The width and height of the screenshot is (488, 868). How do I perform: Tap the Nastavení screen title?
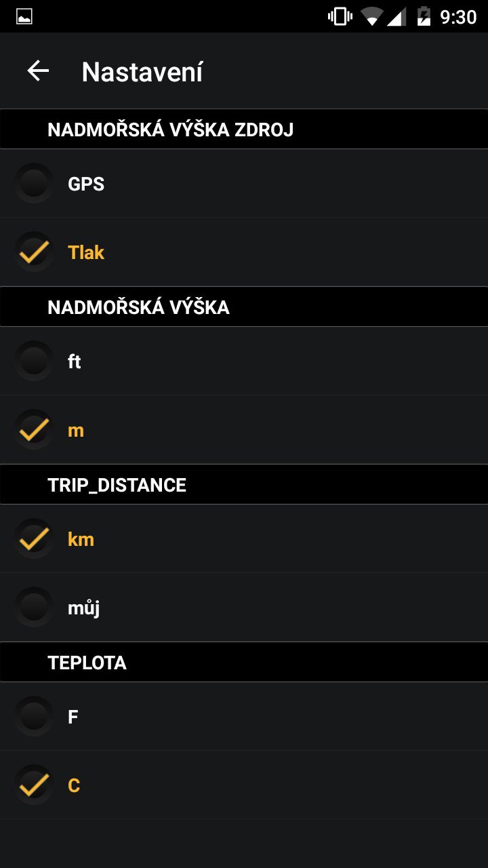click(x=142, y=72)
